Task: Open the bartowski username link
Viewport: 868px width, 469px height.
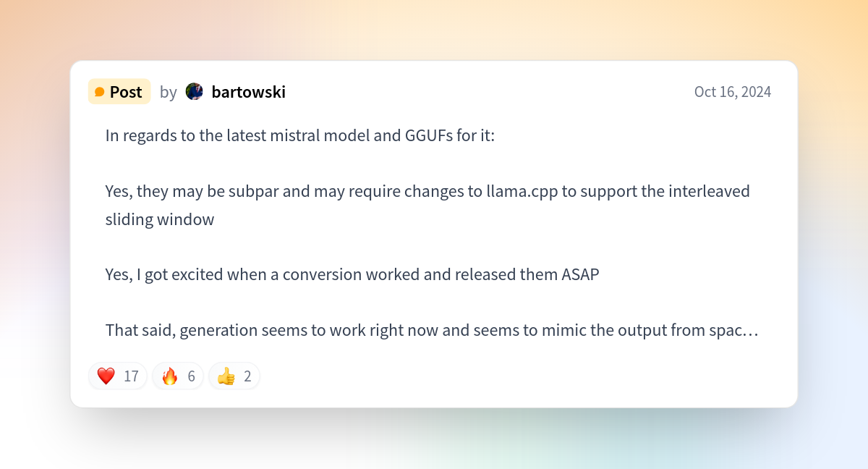Action: click(249, 92)
